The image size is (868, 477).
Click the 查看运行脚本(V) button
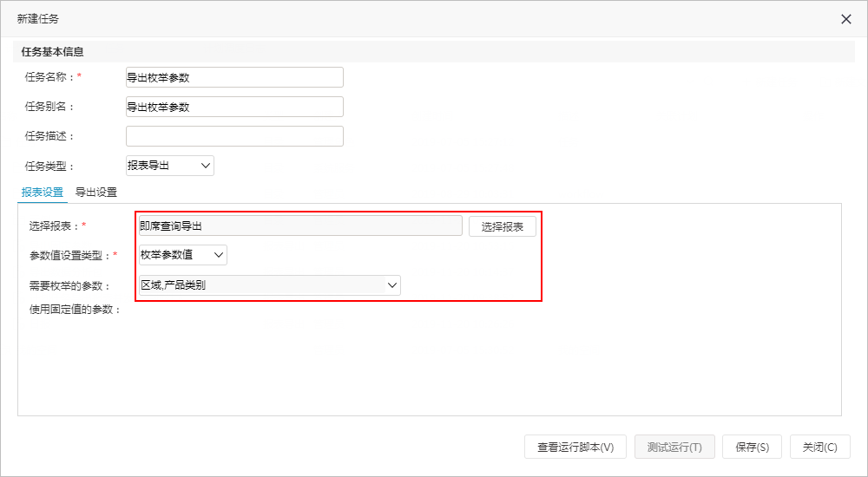pyautogui.click(x=575, y=448)
